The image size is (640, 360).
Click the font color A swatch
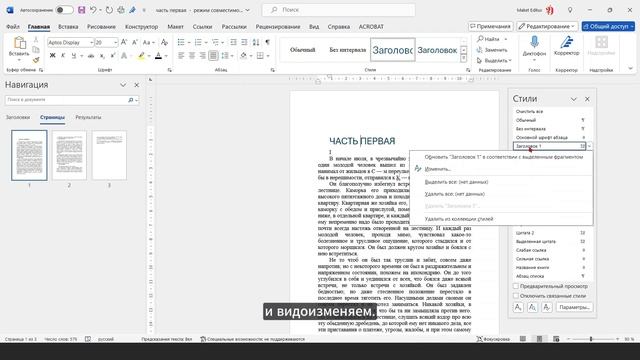point(158,56)
